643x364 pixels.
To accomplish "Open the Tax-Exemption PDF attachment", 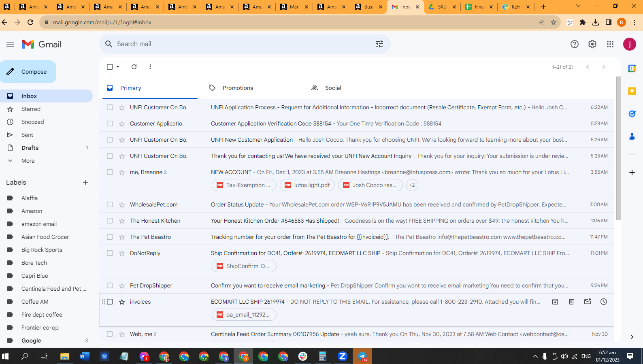I will coord(244,185).
